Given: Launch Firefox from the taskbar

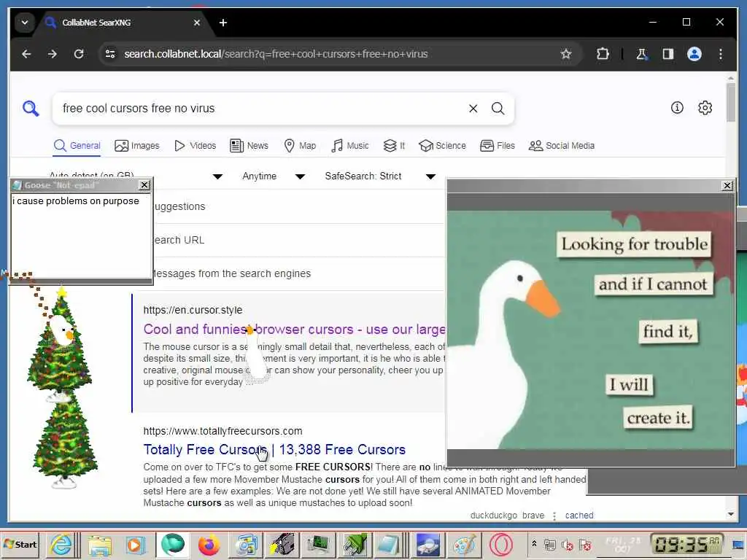Looking at the screenshot, I should click(209, 544).
